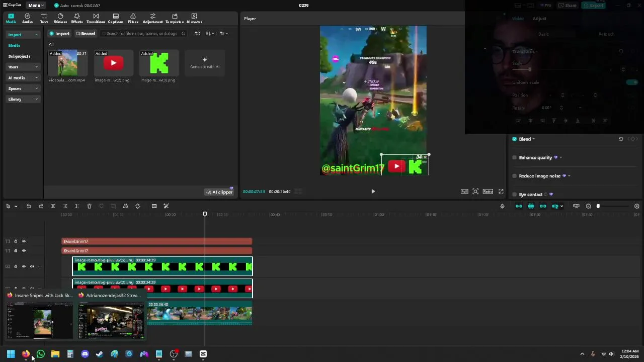Image resolution: width=644 pixels, height=362 pixels.
Task: Switch media library to grid view
Action: tap(197, 34)
